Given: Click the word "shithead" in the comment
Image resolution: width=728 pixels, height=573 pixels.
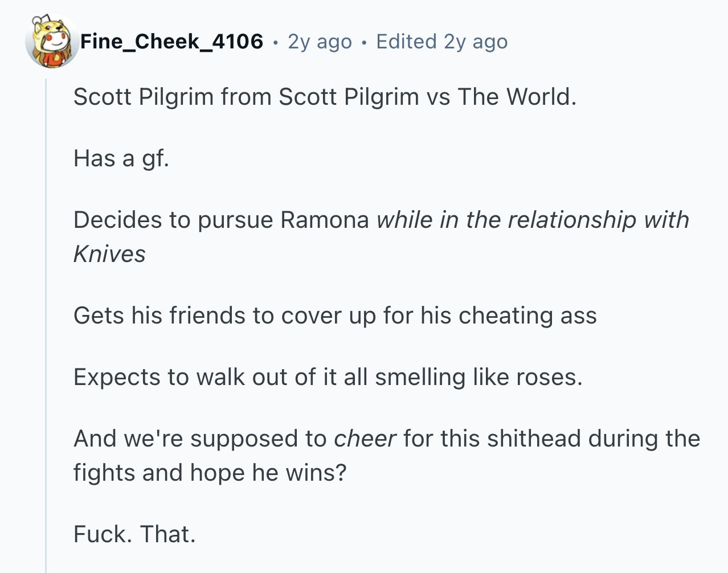Looking at the screenshot, I should 534,439.
